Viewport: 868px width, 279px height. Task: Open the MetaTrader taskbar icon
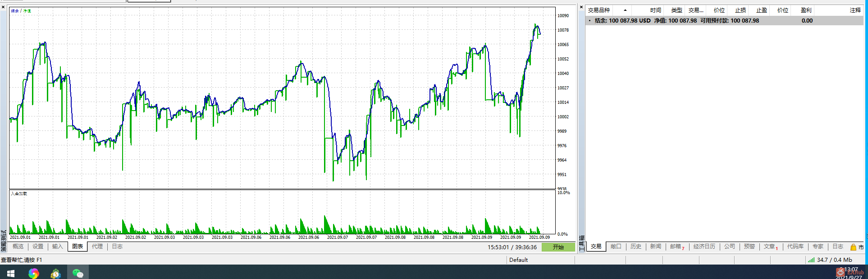pyautogui.click(x=55, y=273)
